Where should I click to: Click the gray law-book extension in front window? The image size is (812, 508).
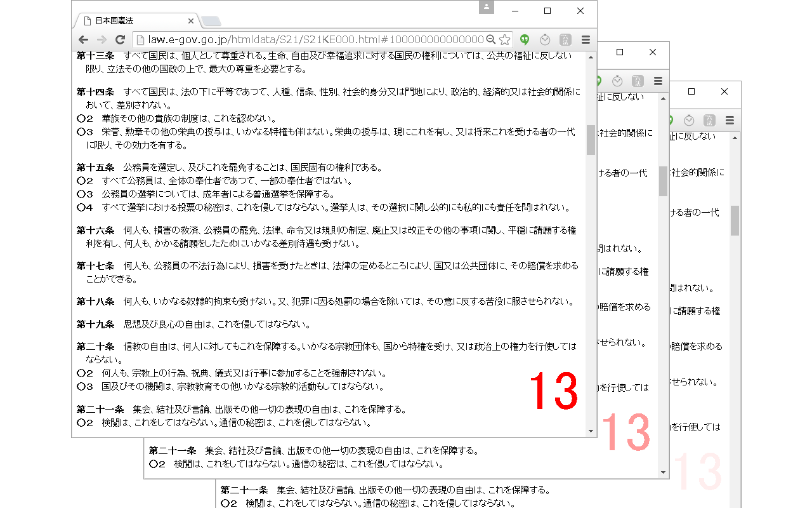click(565, 39)
